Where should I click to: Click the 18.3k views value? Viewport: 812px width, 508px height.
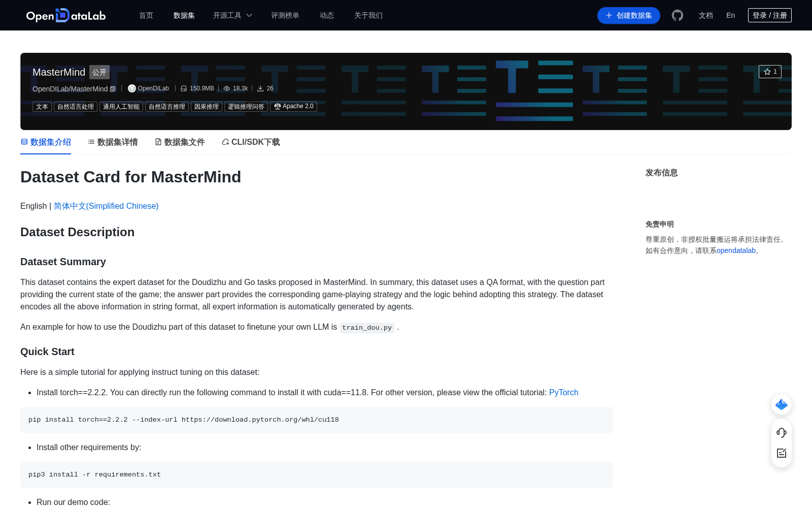[241, 88]
